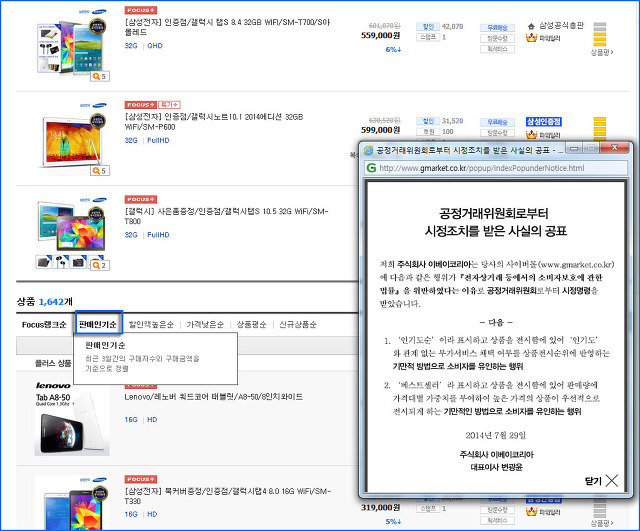The width and height of the screenshot is (640, 531).
Task: Click zoom magnifier on Galaxy Note 10.1 thumbnail
Action: [x=100, y=171]
